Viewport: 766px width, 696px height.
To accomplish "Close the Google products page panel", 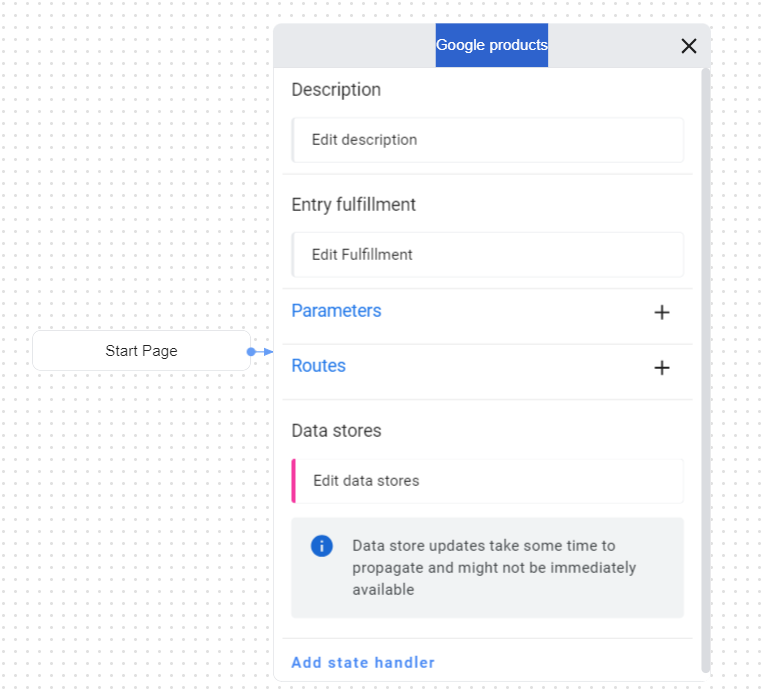I will [x=689, y=46].
